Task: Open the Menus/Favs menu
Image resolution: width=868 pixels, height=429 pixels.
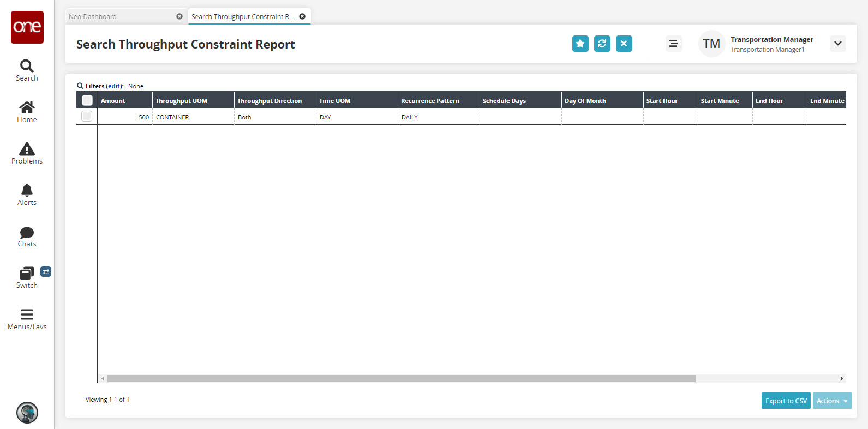Action: click(27, 319)
